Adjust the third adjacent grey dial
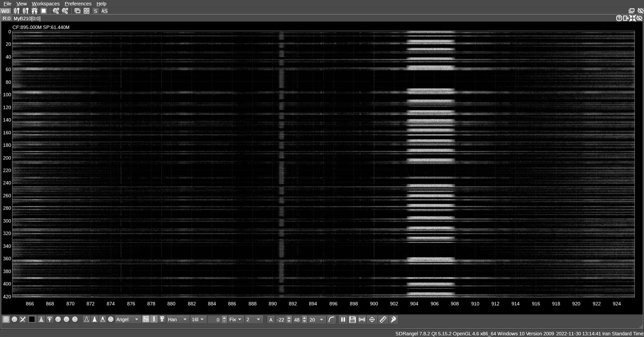 coord(75,319)
